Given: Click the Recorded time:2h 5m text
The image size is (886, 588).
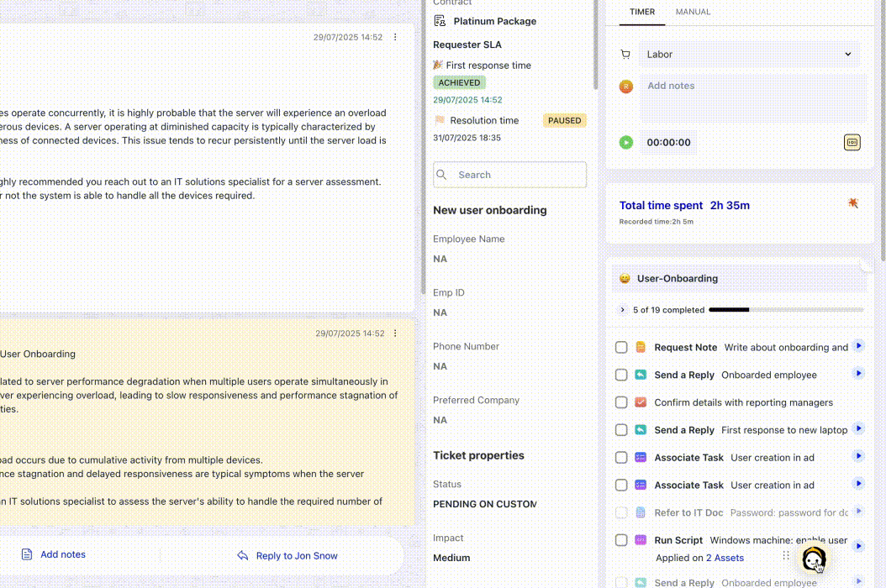Looking at the screenshot, I should 656,222.
